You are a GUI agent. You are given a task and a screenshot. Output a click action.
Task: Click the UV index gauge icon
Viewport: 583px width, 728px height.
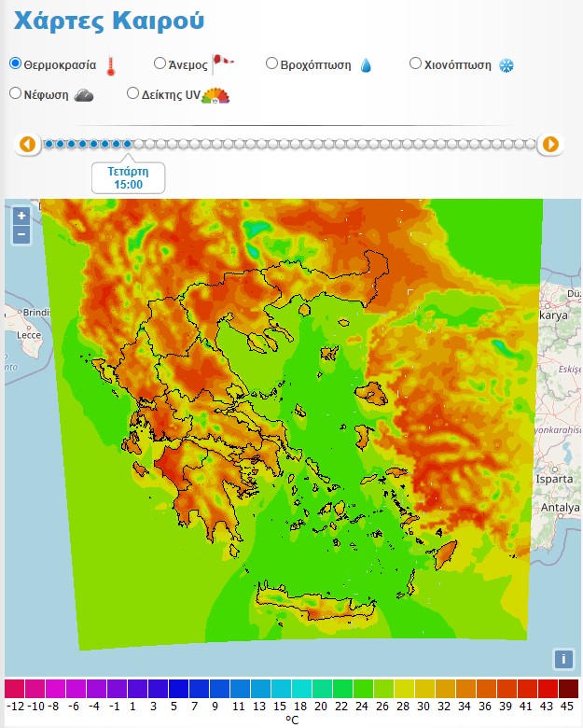click(x=215, y=94)
